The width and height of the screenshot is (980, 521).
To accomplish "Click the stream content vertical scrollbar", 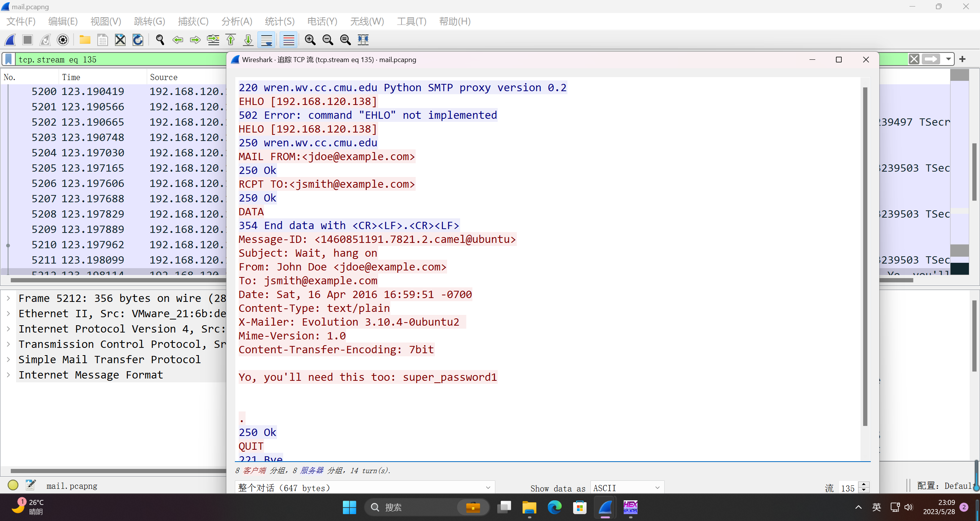I will coord(865,257).
